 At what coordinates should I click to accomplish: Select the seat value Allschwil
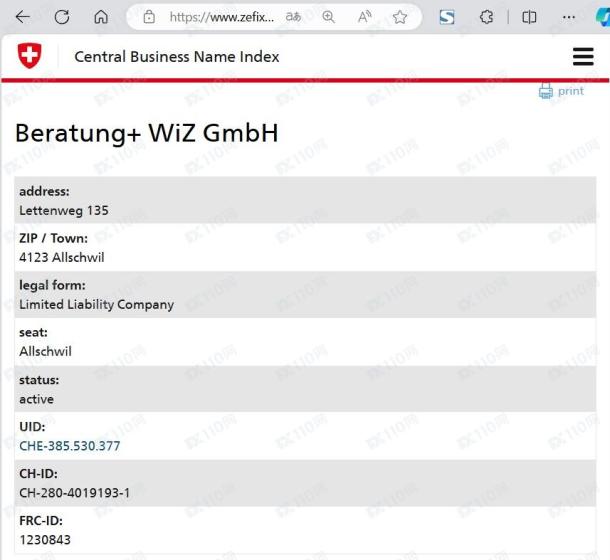45,351
